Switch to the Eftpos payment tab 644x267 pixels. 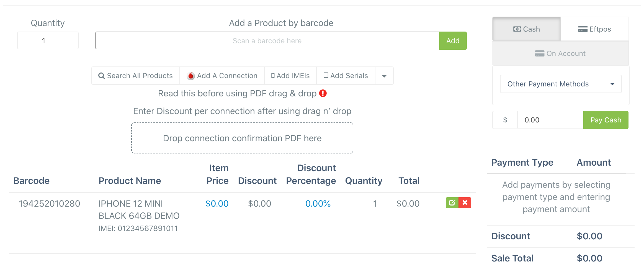pyautogui.click(x=595, y=29)
